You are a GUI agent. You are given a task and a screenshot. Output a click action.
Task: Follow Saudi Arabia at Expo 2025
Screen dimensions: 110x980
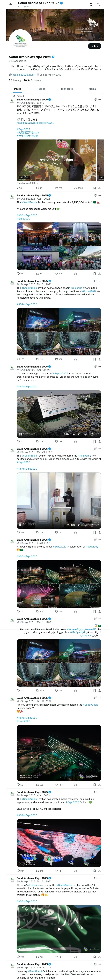(x=94, y=46)
